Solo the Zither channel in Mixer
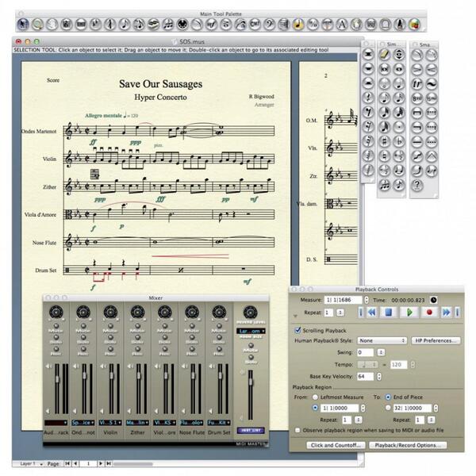476x476 pixels. tap(137, 337)
